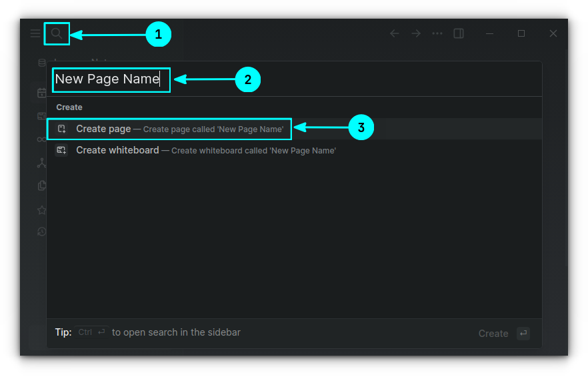Go forward with the right arrow
This screenshot has width=588, height=377.
click(416, 33)
